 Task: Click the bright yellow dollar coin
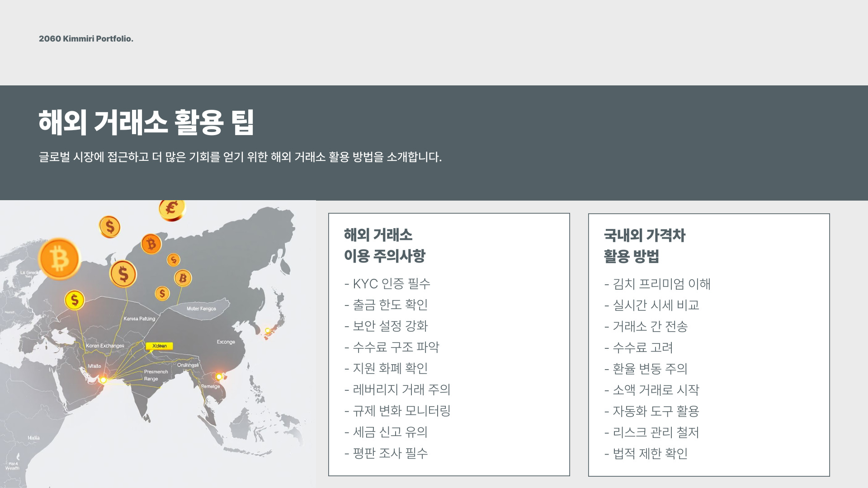(x=75, y=300)
